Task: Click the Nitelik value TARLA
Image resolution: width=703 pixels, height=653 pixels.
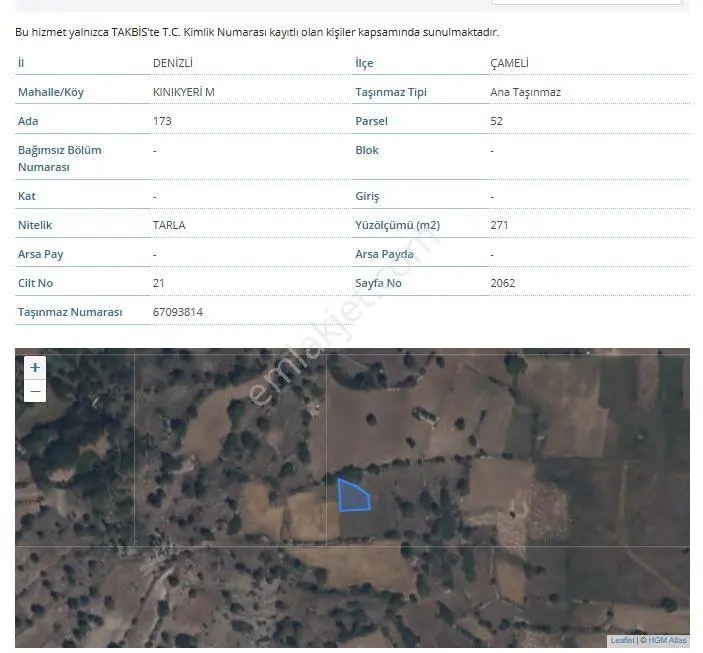Action: pyautogui.click(x=169, y=225)
